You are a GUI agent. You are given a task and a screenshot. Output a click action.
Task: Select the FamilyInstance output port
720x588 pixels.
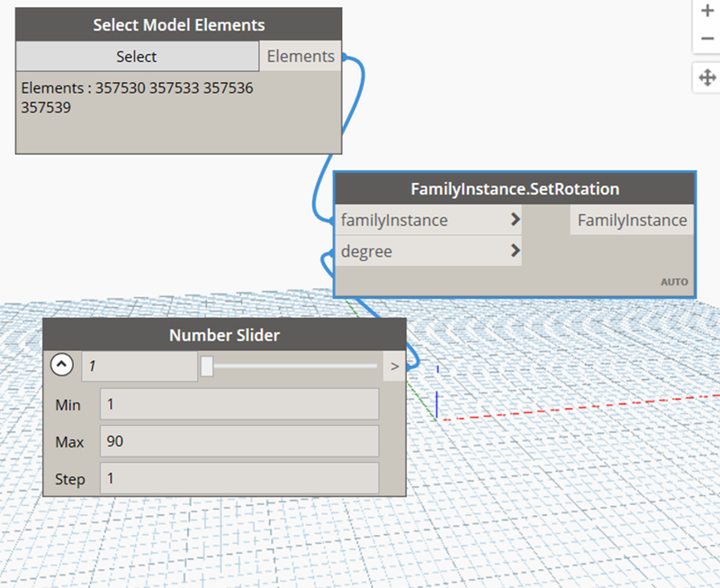pyautogui.click(x=631, y=220)
